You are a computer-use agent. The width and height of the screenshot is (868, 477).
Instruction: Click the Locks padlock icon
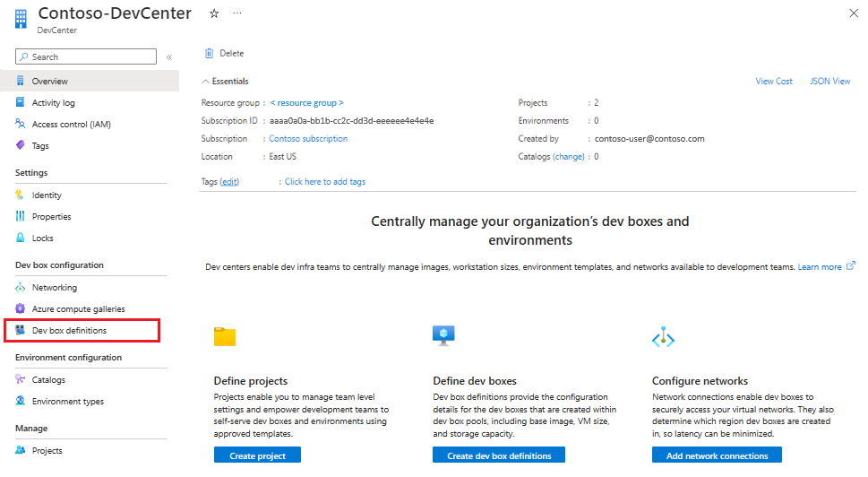tap(21, 238)
